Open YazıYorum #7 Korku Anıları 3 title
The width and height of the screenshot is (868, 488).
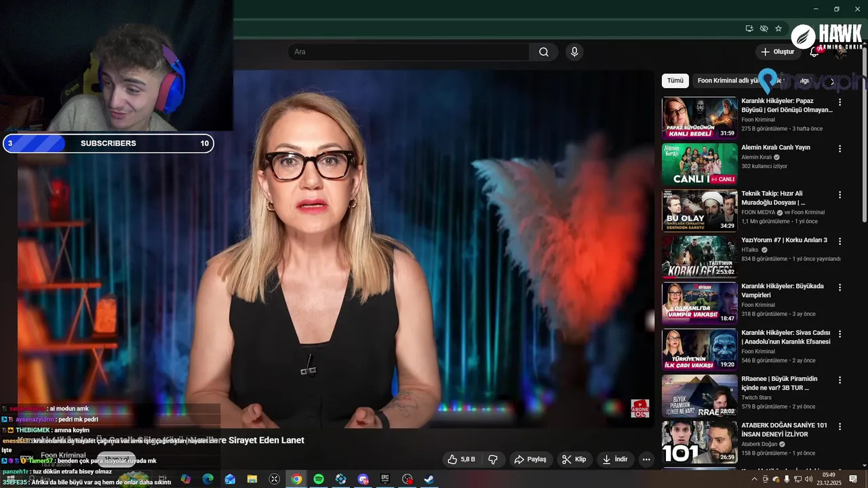784,240
